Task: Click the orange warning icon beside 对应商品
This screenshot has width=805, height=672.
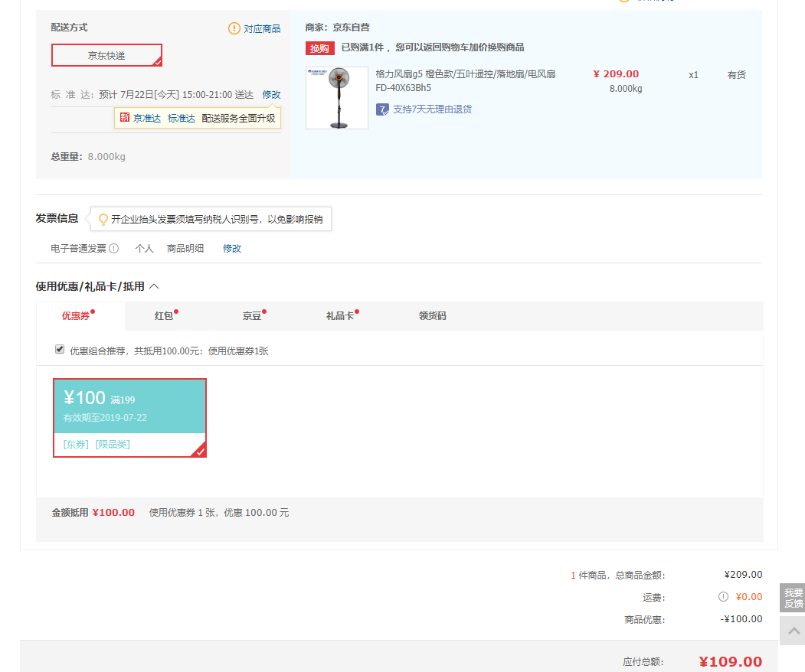Action: click(x=234, y=28)
